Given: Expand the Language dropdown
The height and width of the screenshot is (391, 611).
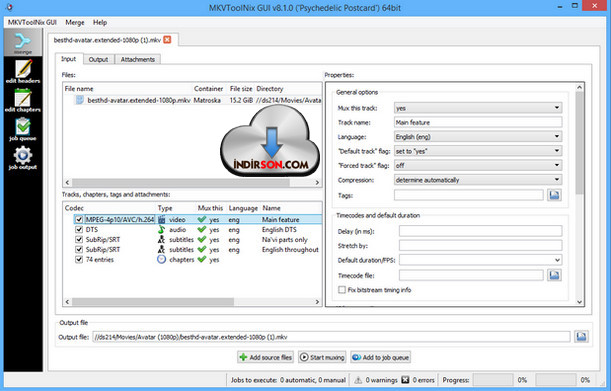Looking at the screenshot, I should [x=478, y=137].
